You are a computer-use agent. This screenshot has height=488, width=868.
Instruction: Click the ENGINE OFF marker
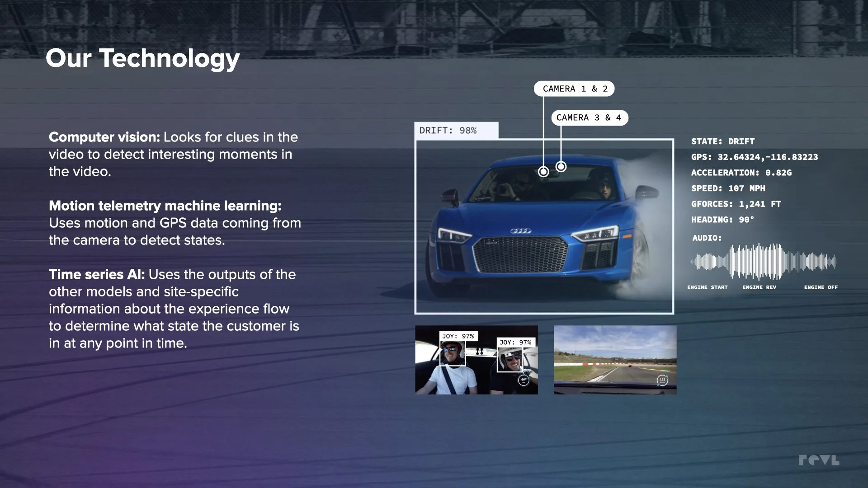[x=821, y=287]
